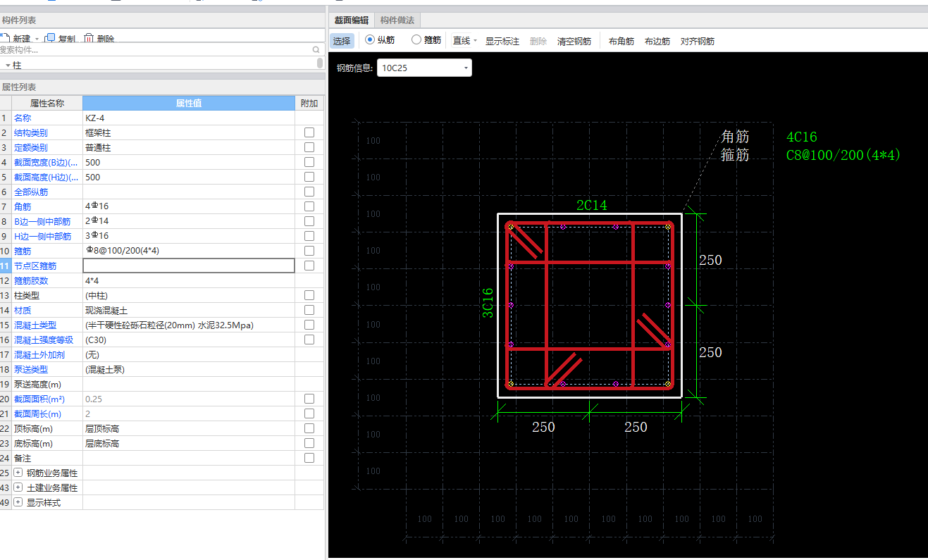The height and width of the screenshot is (560, 928).
Task: Click the 属性值 column header
Action: [x=189, y=103]
